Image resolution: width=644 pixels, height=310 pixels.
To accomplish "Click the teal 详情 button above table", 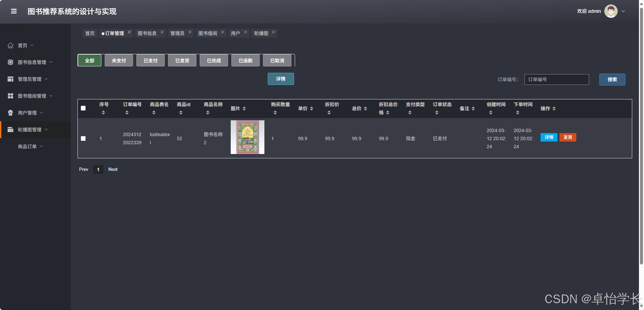I will (281, 79).
